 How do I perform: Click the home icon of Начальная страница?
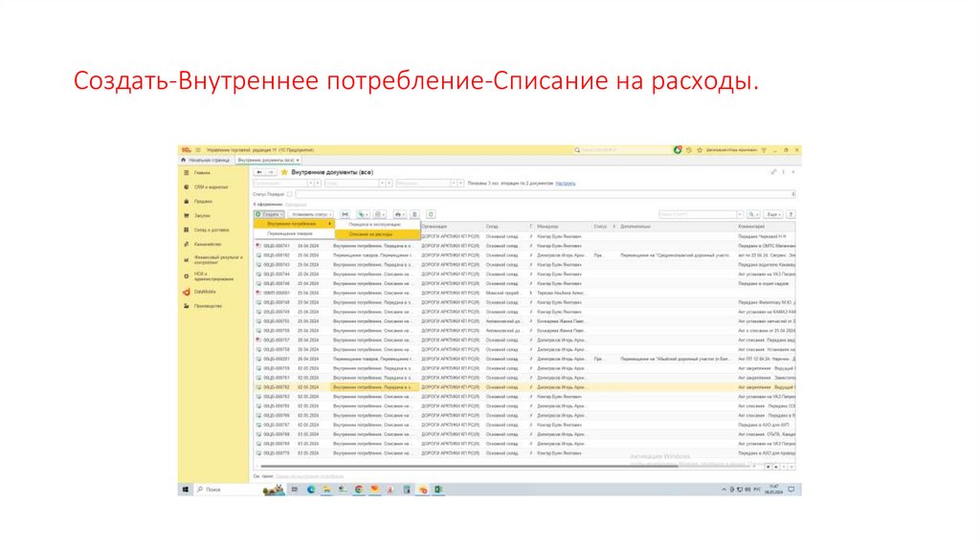pos(184,160)
